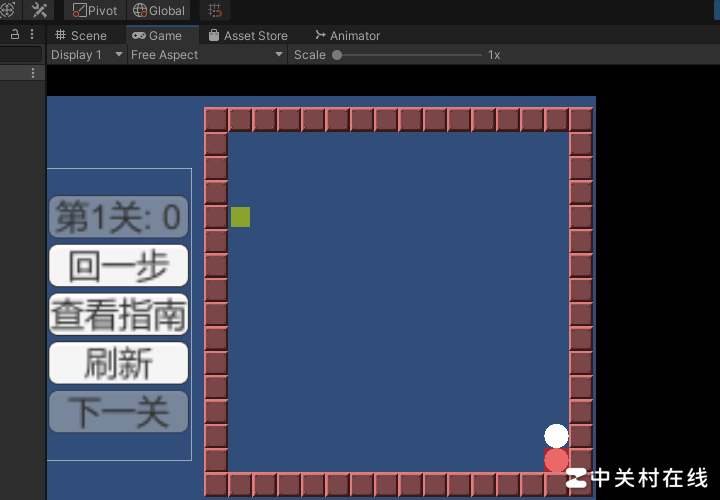Click the transform tool icon at top-left
Image resolution: width=720 pixels, height=500 pixels.
(8, 10)
